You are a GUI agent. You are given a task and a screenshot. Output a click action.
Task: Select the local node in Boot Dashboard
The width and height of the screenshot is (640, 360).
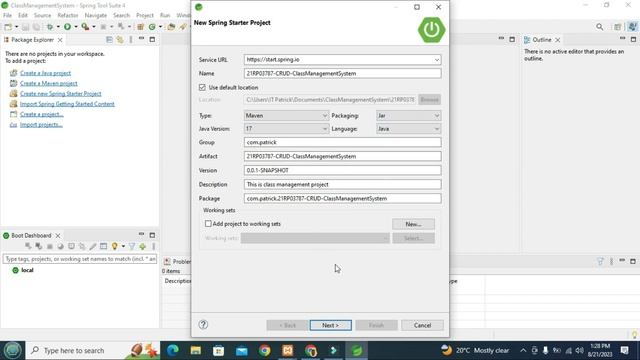pyautogui.click(x=27, y=270)
